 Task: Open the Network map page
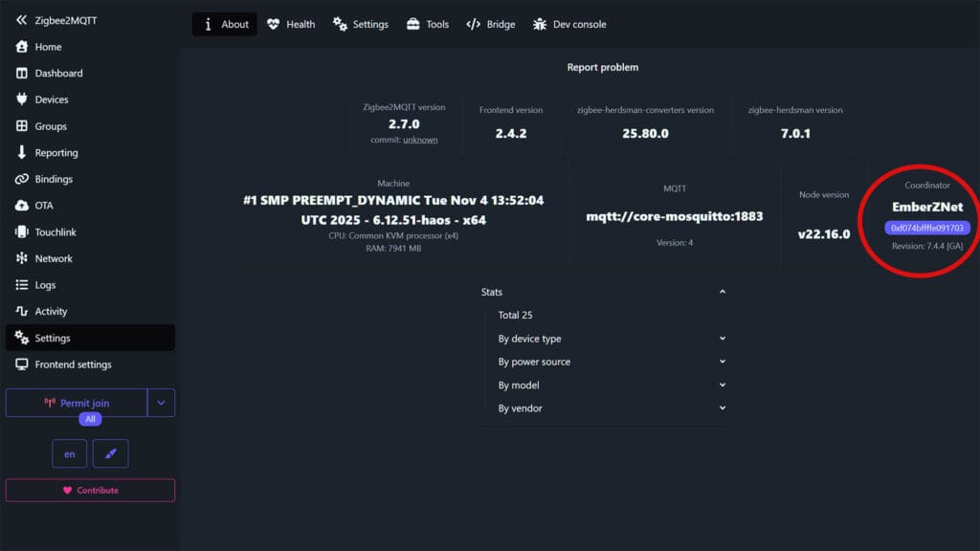point(51,258)
